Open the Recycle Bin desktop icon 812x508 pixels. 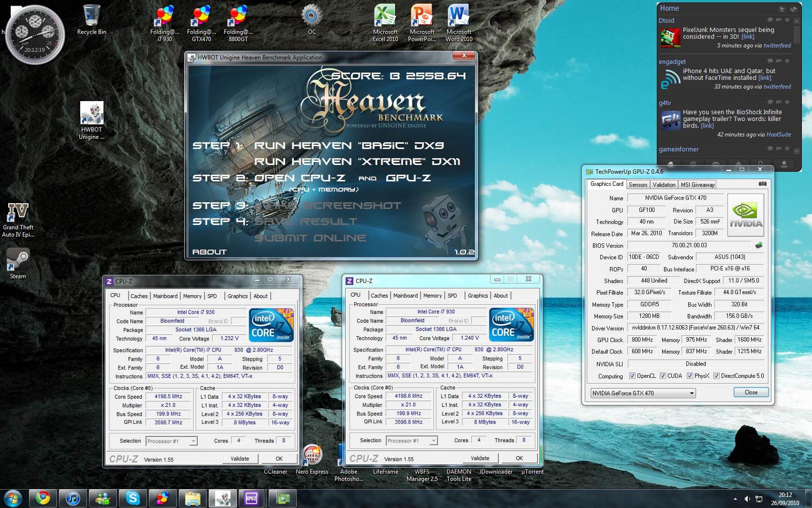pos(91,20)
